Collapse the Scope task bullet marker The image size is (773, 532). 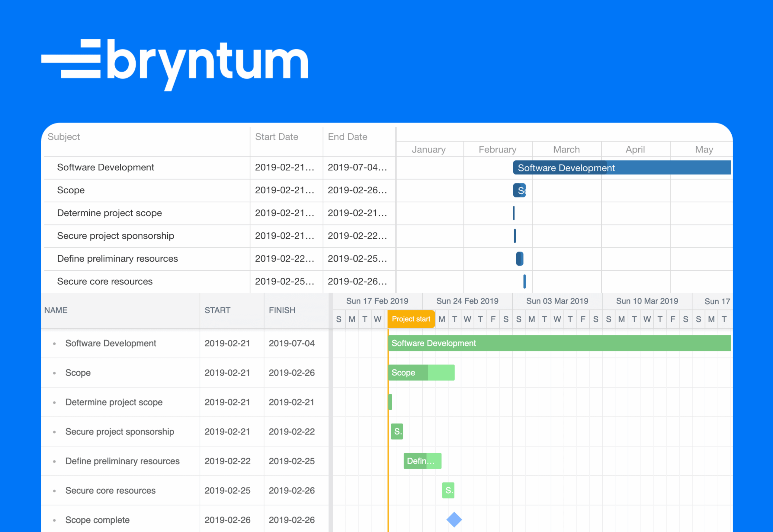pos(54,373)
